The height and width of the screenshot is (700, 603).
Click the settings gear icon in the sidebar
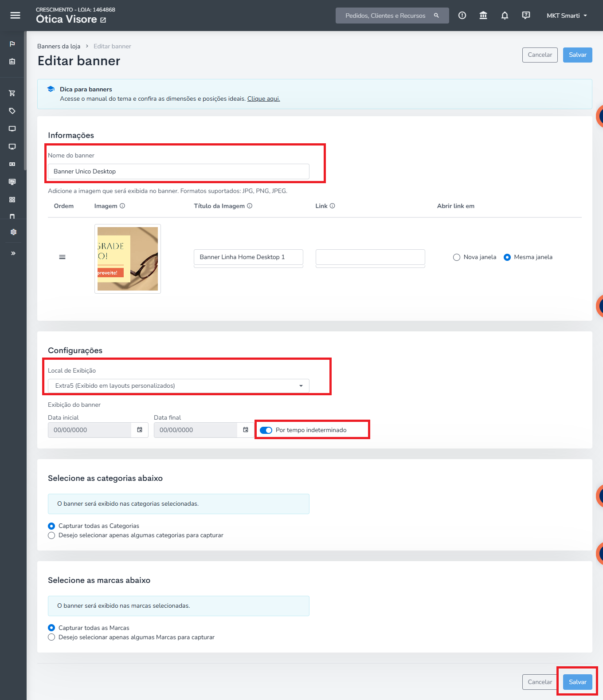pyautogui.click(x=13, y=232)
